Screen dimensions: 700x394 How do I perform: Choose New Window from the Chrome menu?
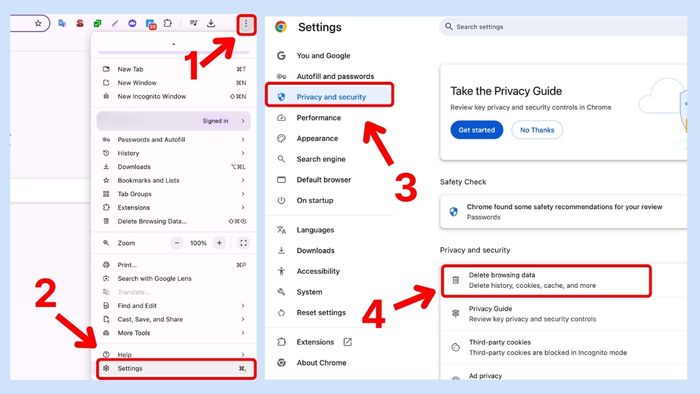[174, 83]
